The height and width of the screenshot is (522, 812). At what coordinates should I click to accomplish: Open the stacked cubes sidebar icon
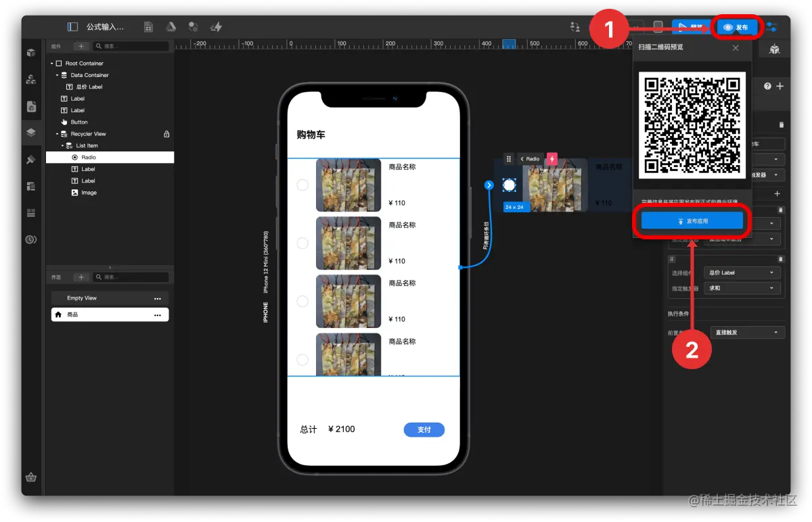point(30,79)
